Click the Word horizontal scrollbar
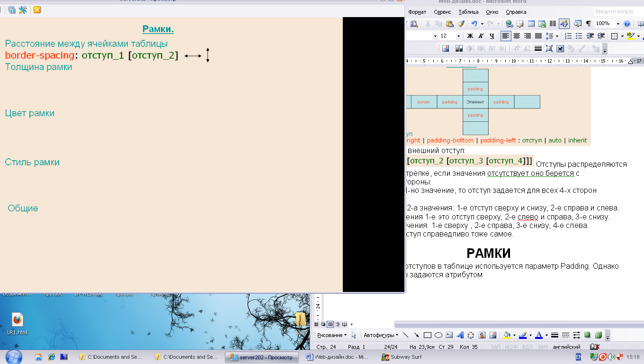The image size is (644, 364). click(519, 324)
